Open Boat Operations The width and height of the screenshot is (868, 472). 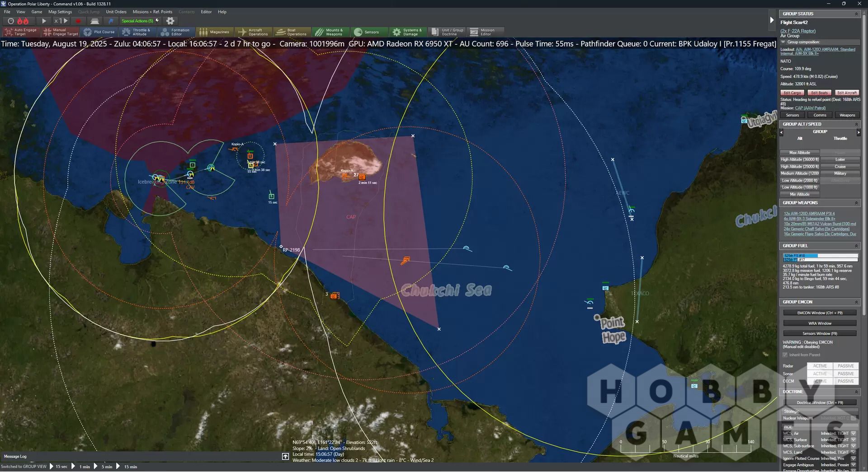292,32
